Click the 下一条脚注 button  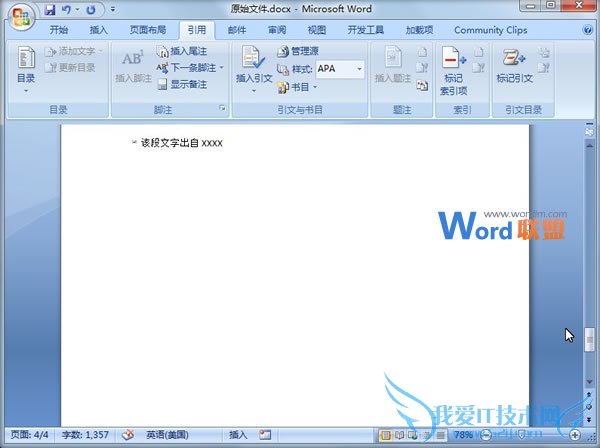(186, 68)
